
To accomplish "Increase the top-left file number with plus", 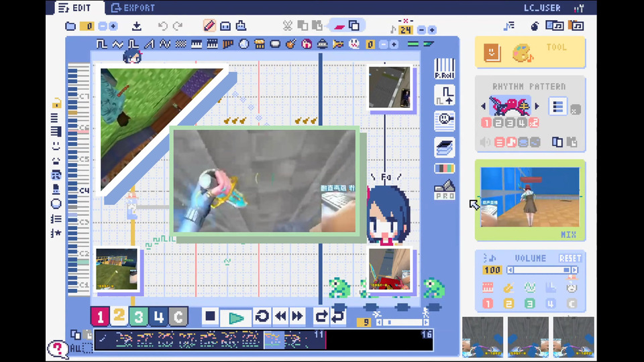I will pos(113,26).
